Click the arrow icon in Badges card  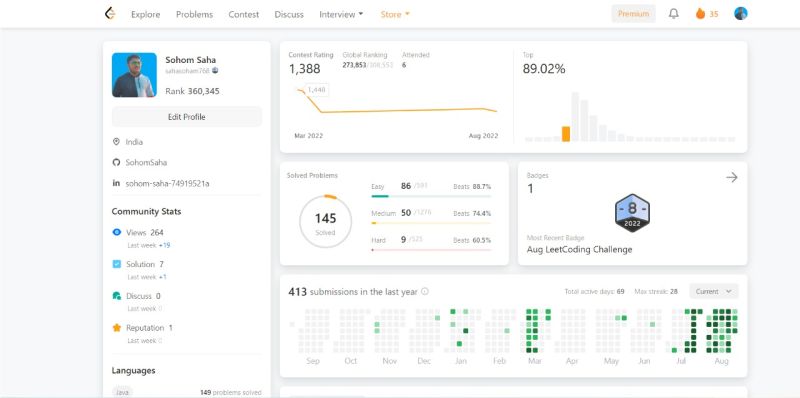[x=732, y=177]
